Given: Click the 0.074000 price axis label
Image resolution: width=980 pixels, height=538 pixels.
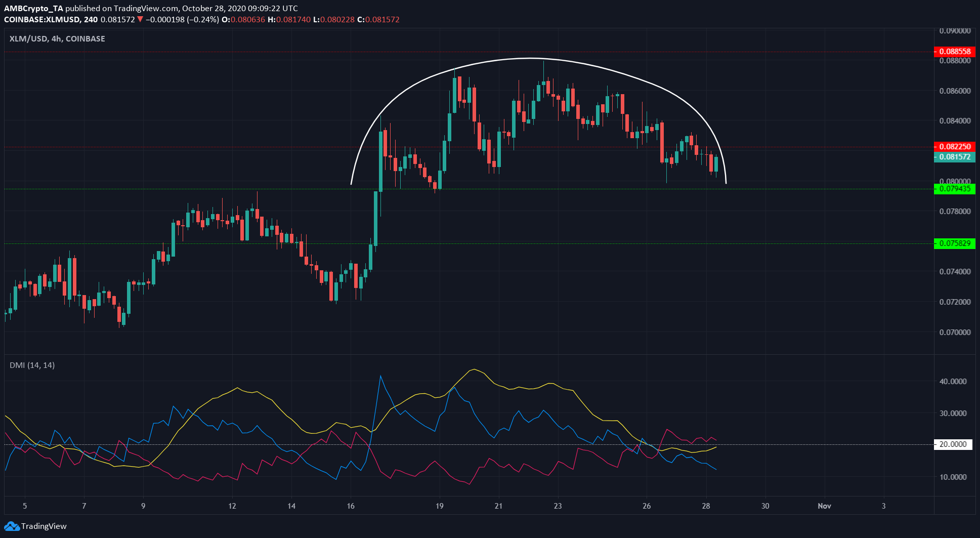Looking at the screenshot, I should (955, 272).
